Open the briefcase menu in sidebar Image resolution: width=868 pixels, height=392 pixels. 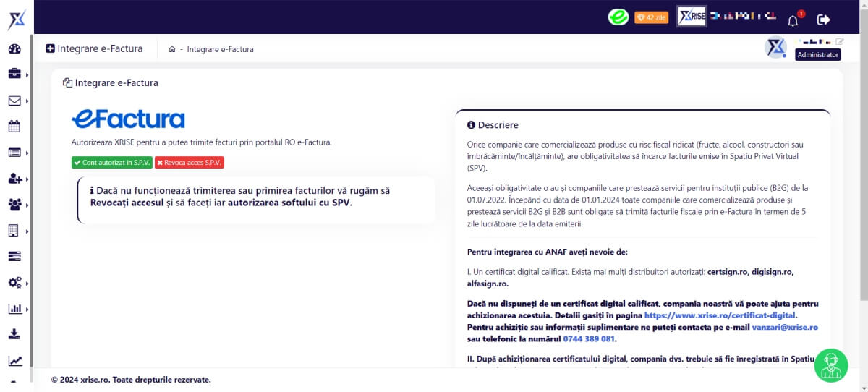pyautogui.click(x=14, y=74)
